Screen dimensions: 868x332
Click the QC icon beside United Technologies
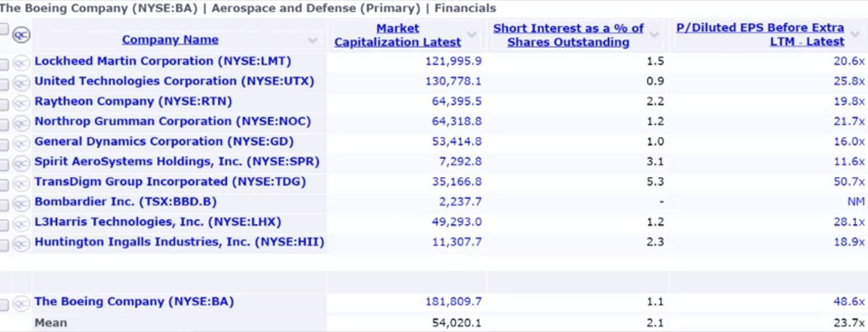coord(21,83)
